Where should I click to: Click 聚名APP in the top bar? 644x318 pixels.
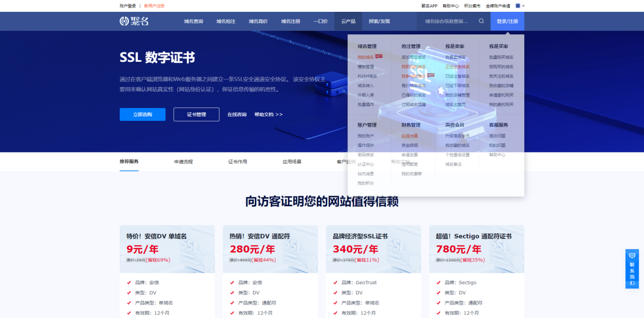tap(429, 6)
